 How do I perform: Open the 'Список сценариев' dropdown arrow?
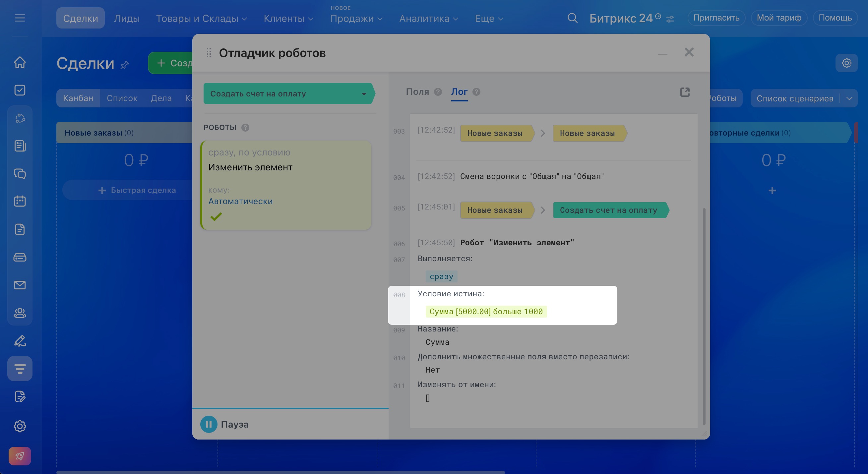pyautogui.click(x=849, y=98)
